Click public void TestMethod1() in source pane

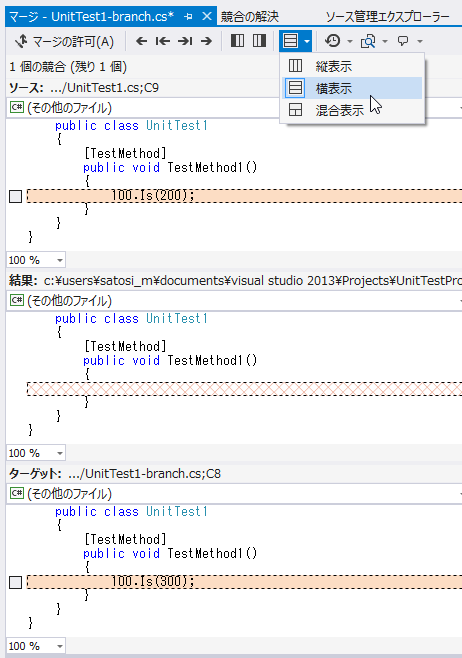pos(170,167)
